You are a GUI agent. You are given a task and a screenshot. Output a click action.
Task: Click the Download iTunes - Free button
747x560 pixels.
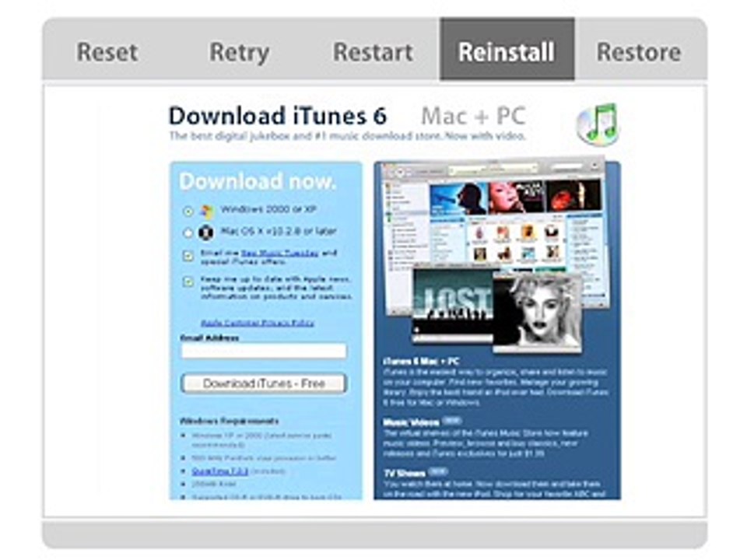(264, 383)
